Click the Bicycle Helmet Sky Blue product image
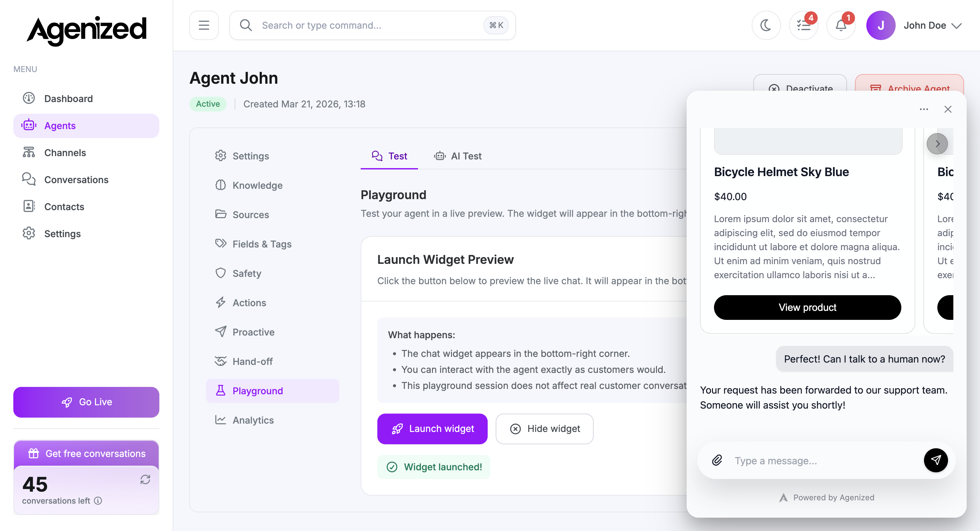The image size is (980, 531). pyautogui.click(x=808, y=141)
